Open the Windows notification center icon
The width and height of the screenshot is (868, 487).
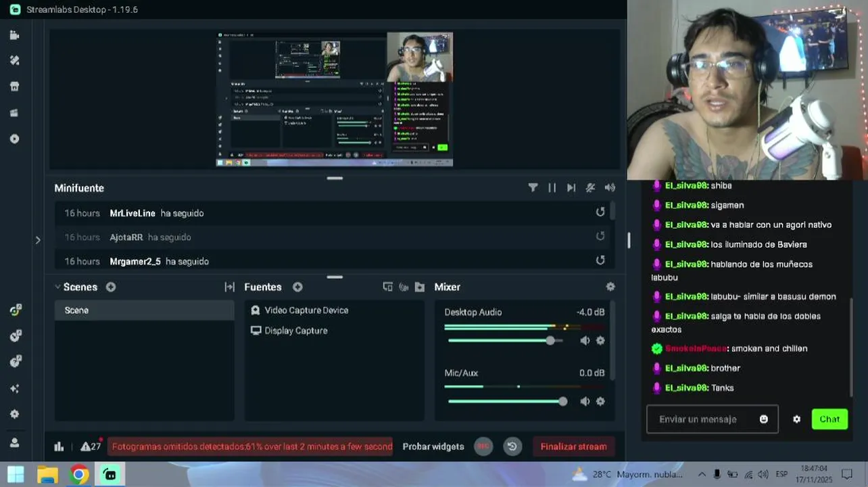click(x=847, y=474)
